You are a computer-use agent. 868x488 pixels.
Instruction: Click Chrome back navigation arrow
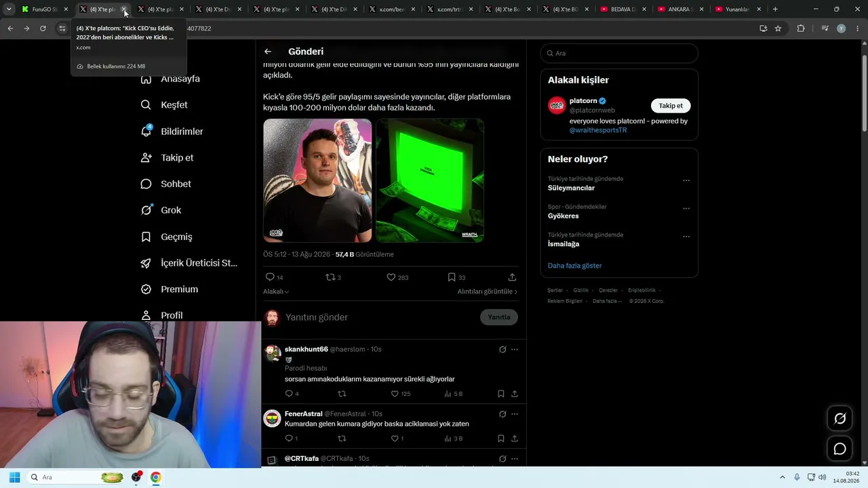tap(10, 28)
